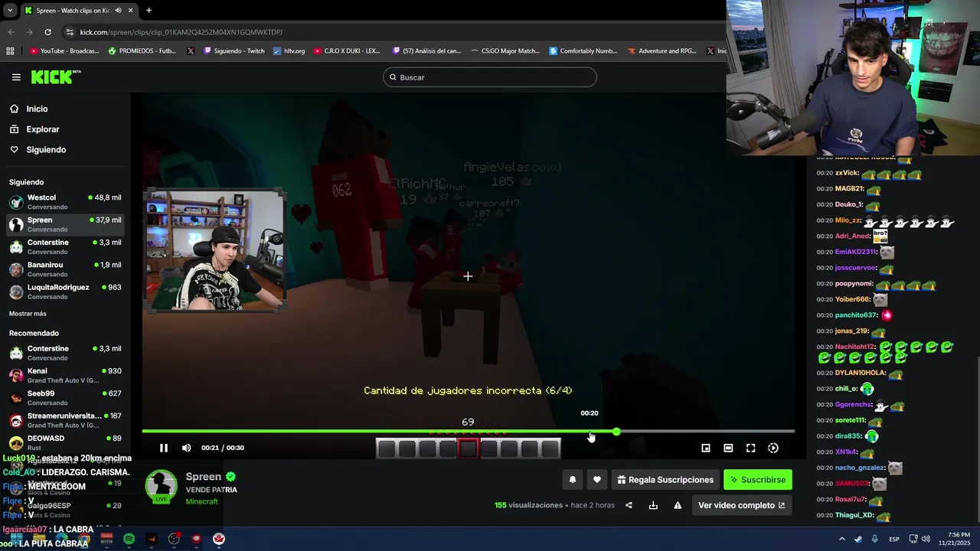Open OBS Studio from the taskbar

coord(174,539)
